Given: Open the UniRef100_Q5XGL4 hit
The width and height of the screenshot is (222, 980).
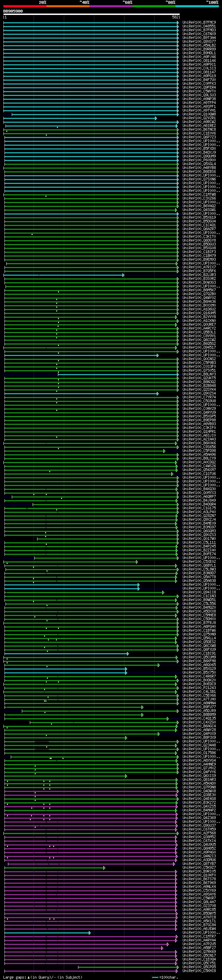Looking at the screenshot, I should coord(199,164).
